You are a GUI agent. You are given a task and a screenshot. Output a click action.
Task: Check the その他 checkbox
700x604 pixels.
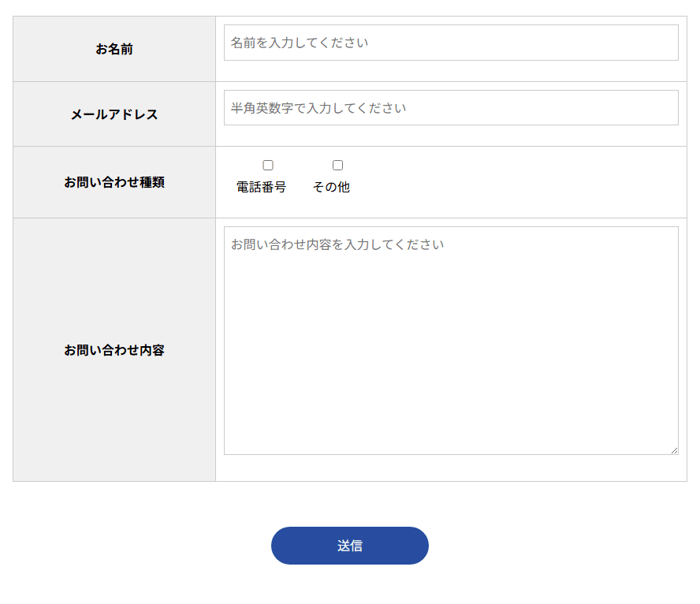coord(338,165)
